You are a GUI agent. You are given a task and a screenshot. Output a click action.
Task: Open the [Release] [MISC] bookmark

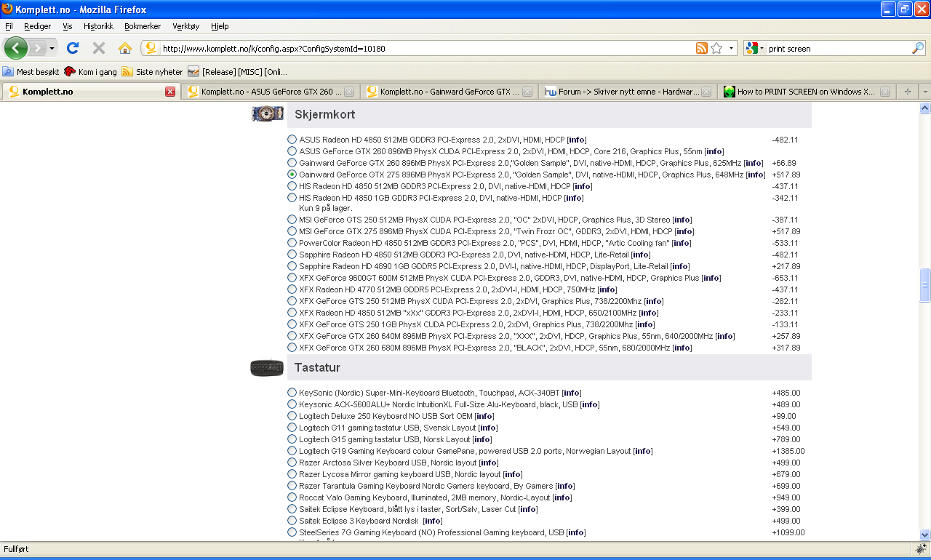(x=237, y=71)
